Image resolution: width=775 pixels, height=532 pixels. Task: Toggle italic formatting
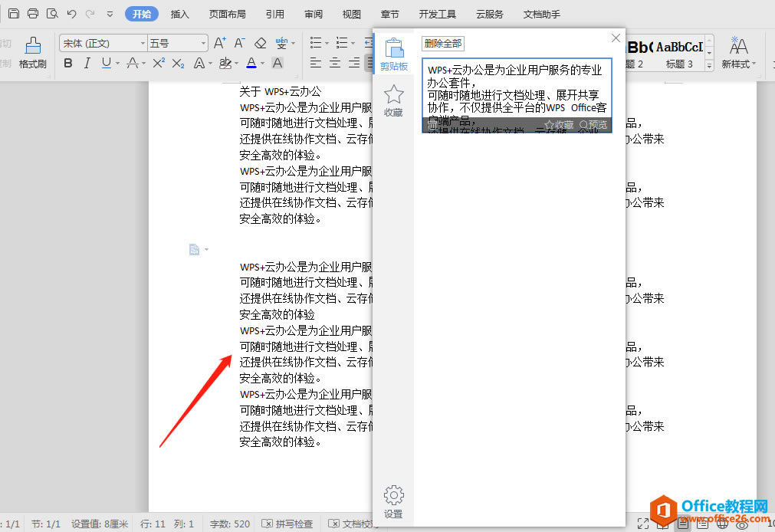click(87, 63)
